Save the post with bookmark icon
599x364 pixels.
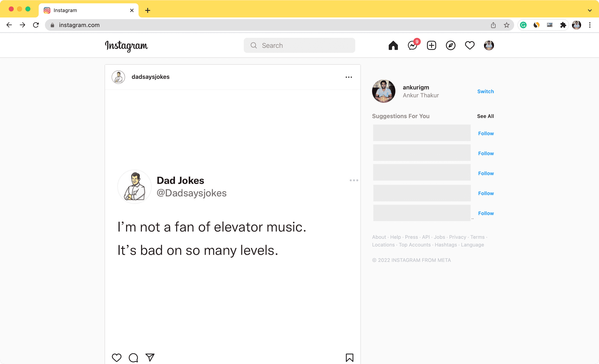pos(349,357)
